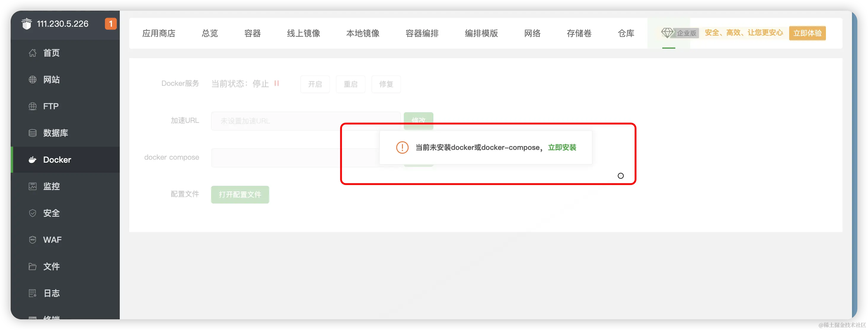Click the globe icon beside 网站
Screen dimensions: 868x330
coord(32,80)
